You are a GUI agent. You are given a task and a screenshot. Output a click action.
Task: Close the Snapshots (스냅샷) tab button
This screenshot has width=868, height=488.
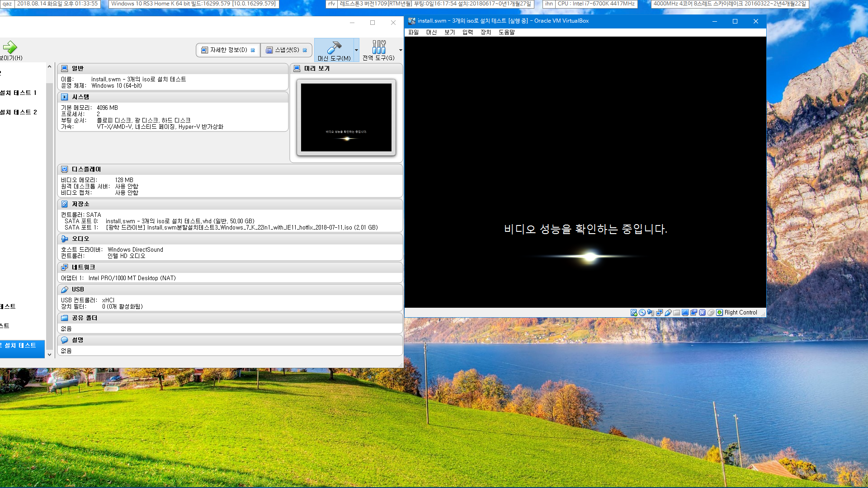coord(305,50)
